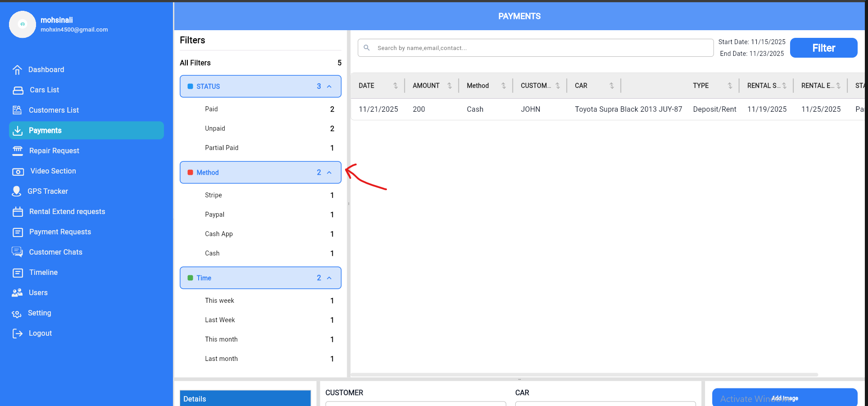Click the horizontal scrollbar under the table

(x=584, y=374)
